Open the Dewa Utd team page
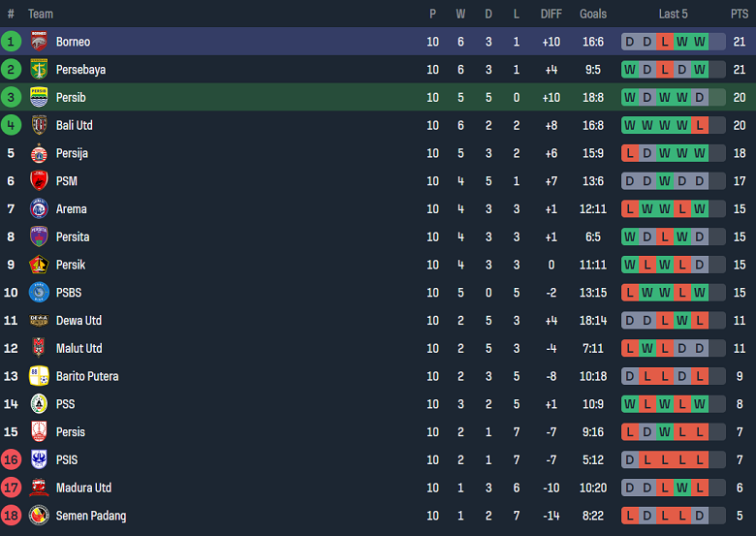The width and height of the screenshot is (756, 536). pyautogui.click(x=79, y=321)
